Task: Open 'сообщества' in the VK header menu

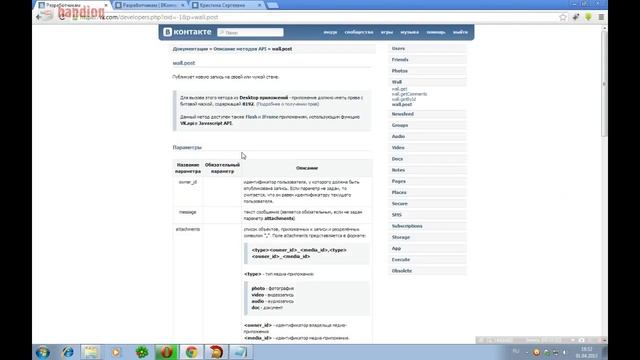Action: click(359, 32)
